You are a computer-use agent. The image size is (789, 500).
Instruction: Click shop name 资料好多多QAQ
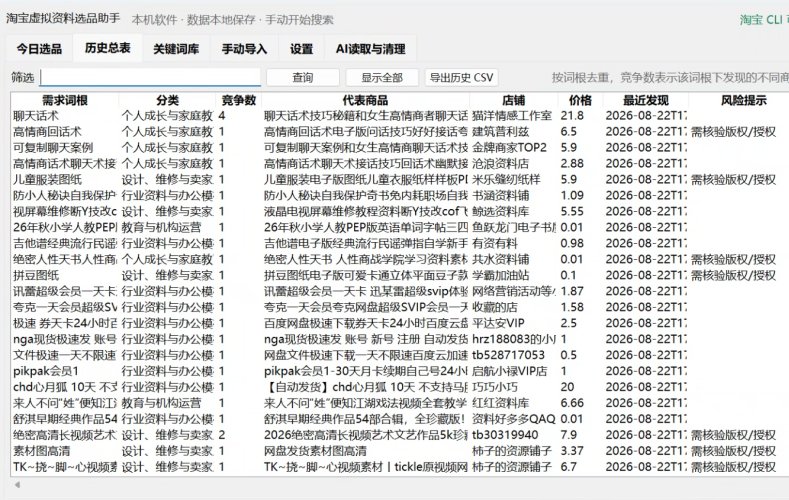pyautogui.click(x=514, y=419)
